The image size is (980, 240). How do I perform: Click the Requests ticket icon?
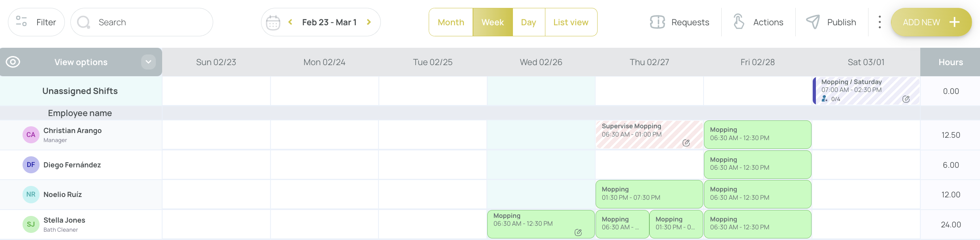click(657, 22)
